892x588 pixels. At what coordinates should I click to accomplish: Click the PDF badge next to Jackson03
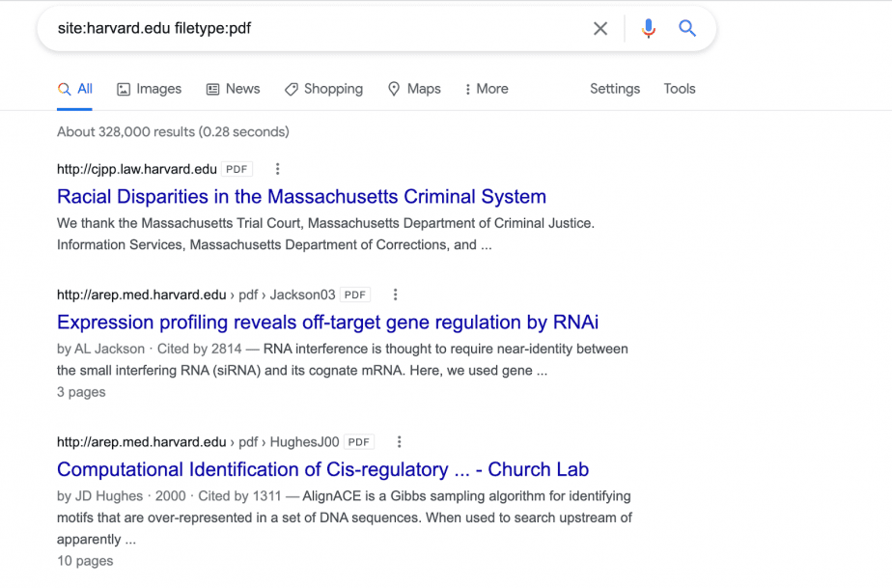click(x=355, y=294)
